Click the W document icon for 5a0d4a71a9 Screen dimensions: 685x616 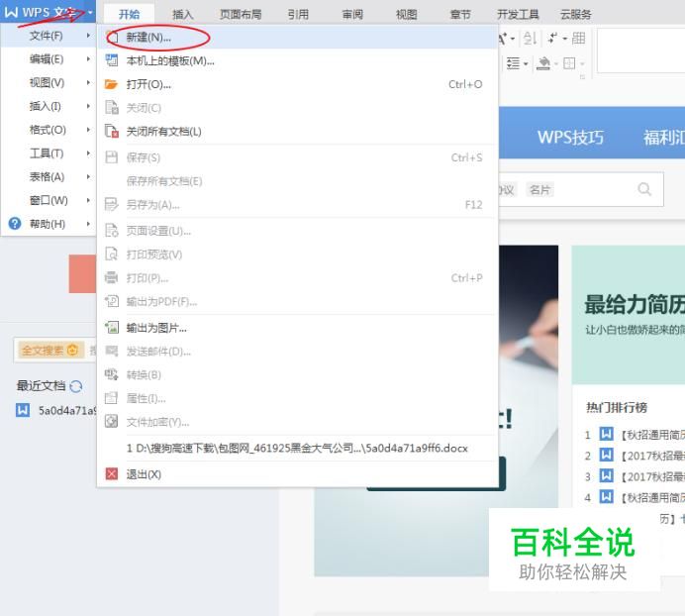(23, 410)
